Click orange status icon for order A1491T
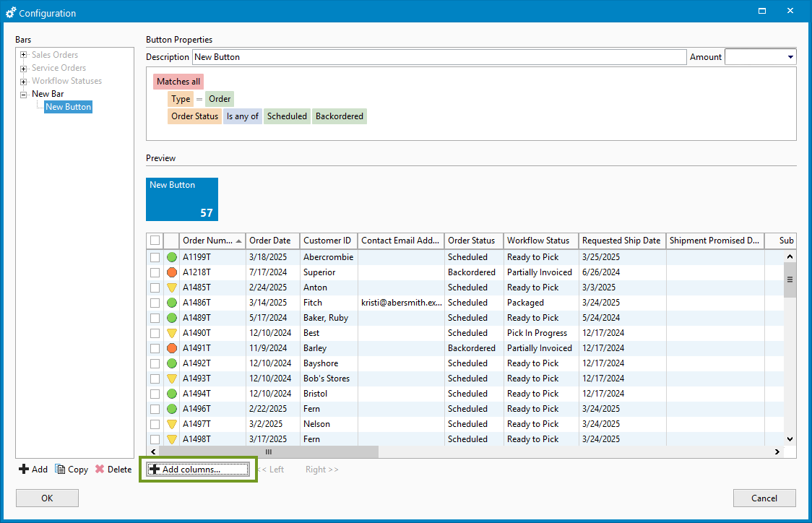The height and width of the screenshot is (523, 812). click(172, 348)
